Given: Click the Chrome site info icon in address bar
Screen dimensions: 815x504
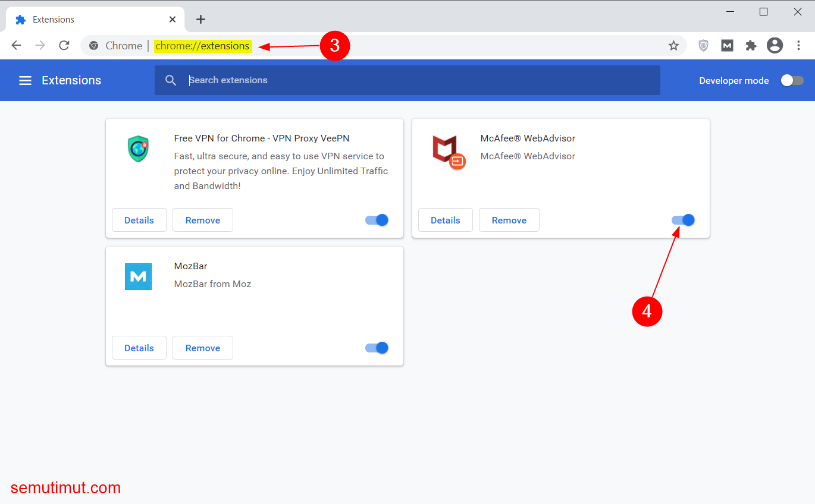Looking at the screenshot, I should (x=93, y=46).
